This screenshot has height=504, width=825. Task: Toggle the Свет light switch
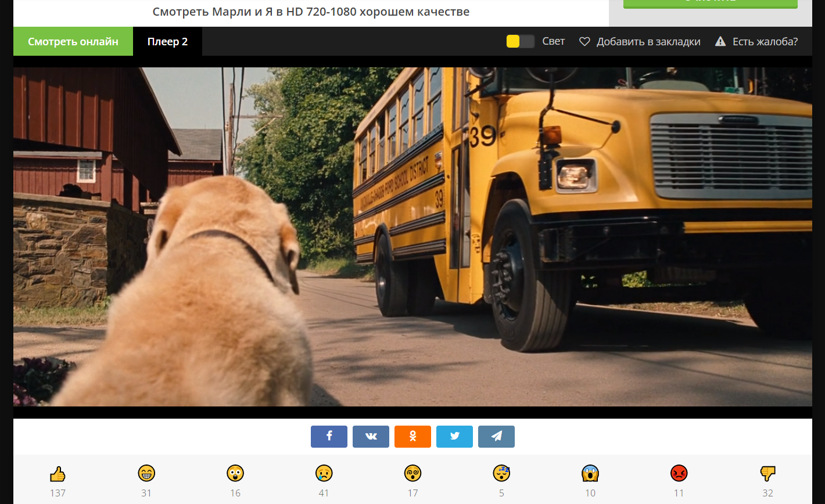click(x=521, y=41)
